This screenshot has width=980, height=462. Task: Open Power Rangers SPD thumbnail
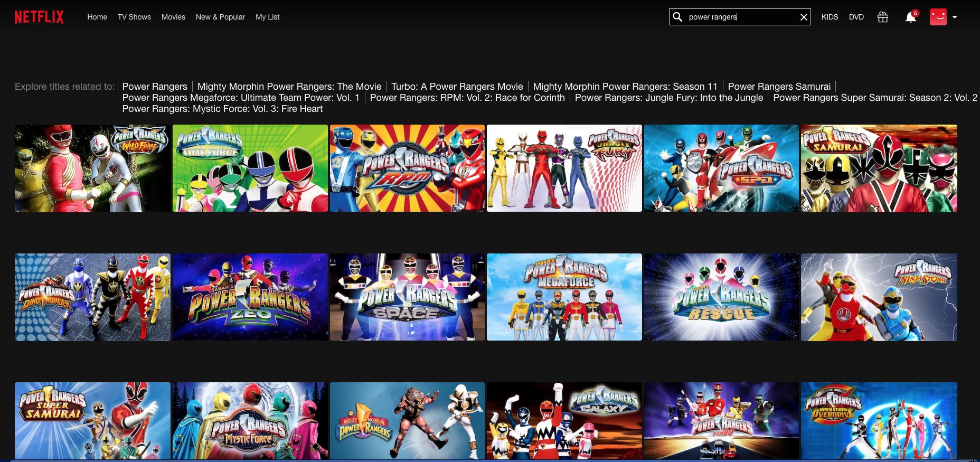click(721, 168)
